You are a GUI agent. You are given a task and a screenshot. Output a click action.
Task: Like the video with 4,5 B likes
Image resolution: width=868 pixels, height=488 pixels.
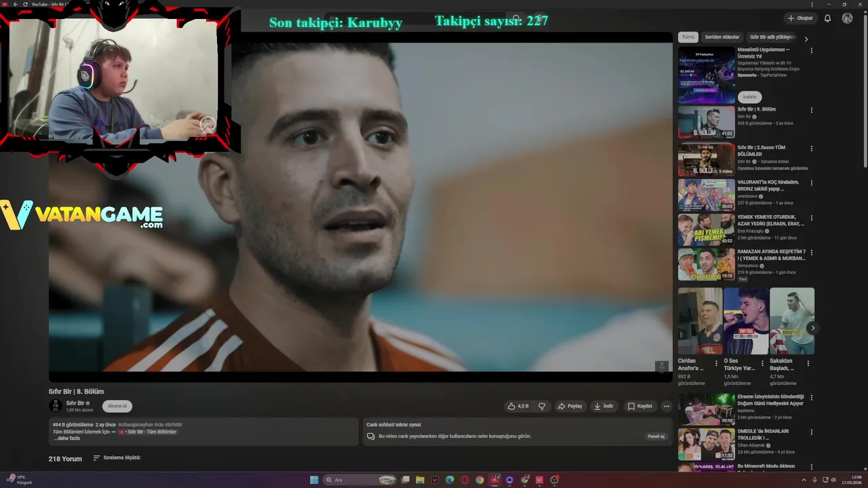[x=518, y=406]
